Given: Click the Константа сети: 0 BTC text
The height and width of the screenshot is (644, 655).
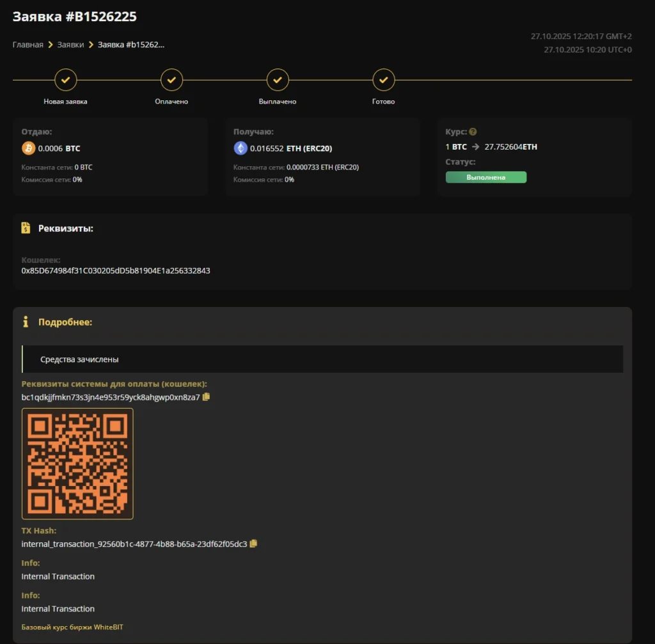Looking at the screenshot, I should [57, 167].
